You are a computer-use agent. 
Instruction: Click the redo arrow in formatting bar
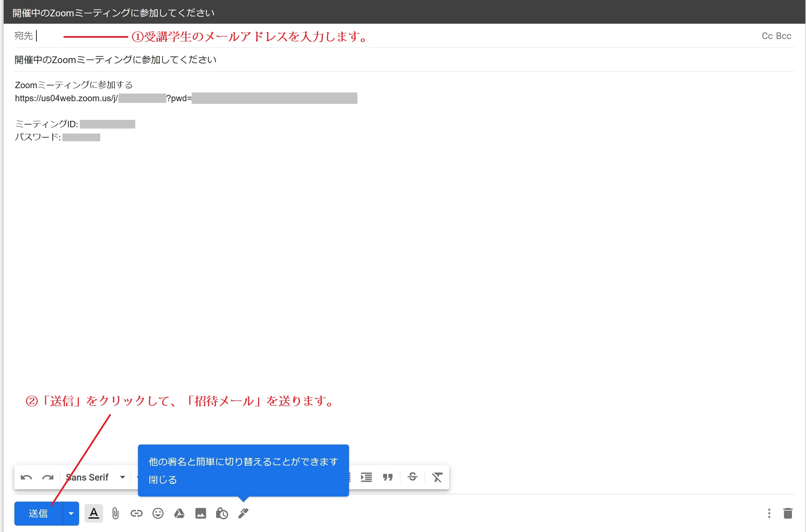pos(48,477)
